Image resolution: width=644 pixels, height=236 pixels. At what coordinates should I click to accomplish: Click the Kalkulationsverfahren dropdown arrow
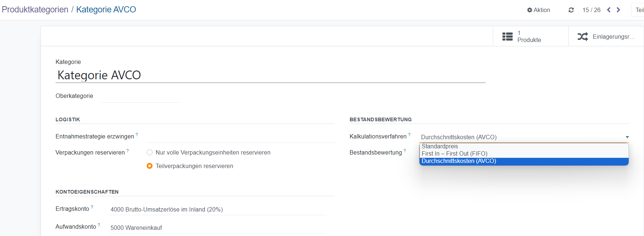point(627,137)
